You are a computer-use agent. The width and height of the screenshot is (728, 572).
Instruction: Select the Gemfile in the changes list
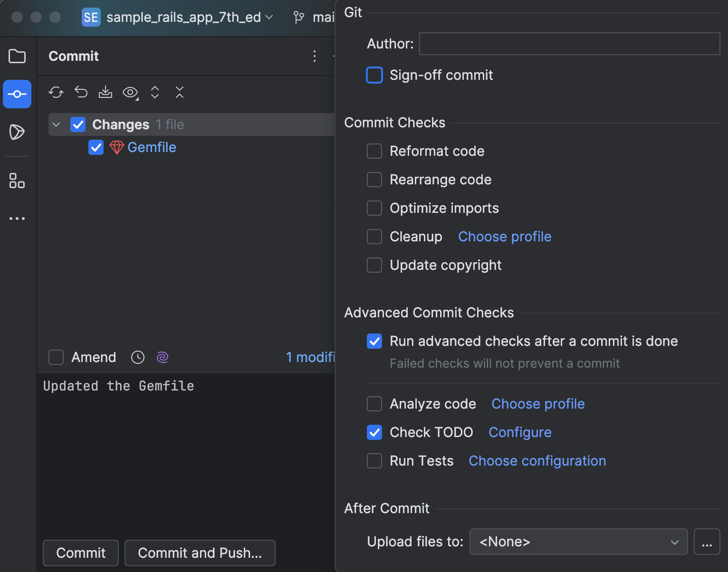(x=151, y=147)
